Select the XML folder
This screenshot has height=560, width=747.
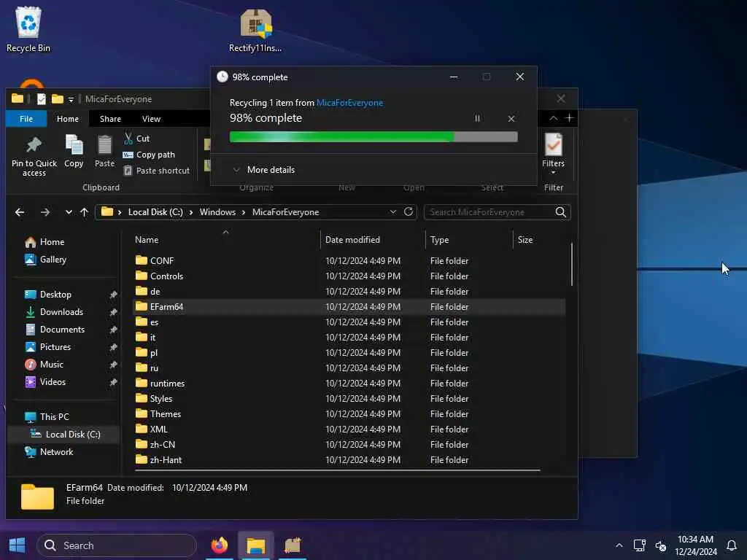click(x=349, y=429)
